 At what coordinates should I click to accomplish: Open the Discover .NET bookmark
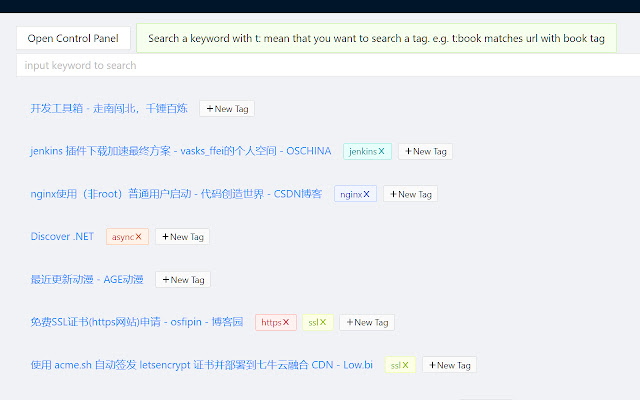click(62, 237)
